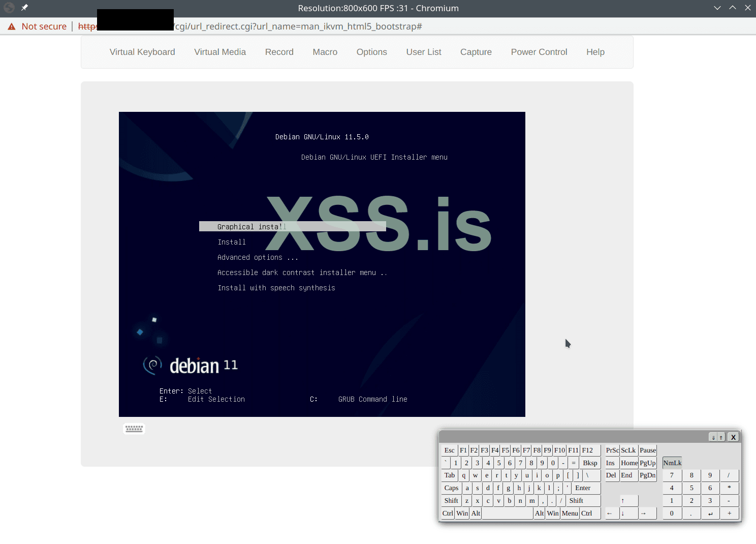Screen dimensions: 756x544
Task: Click the pin icon in the title bar
Action: [24, 8]
